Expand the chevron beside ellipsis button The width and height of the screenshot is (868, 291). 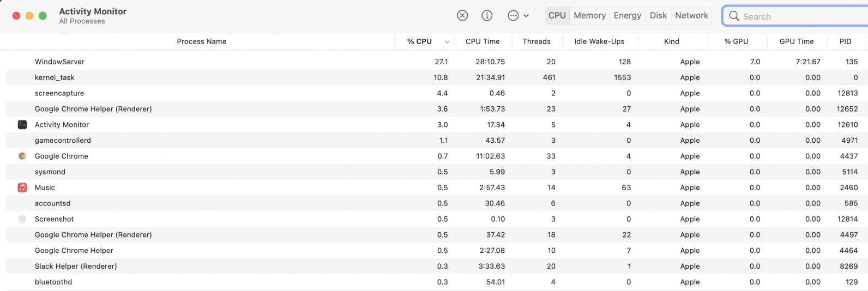[x=526, y=16]
